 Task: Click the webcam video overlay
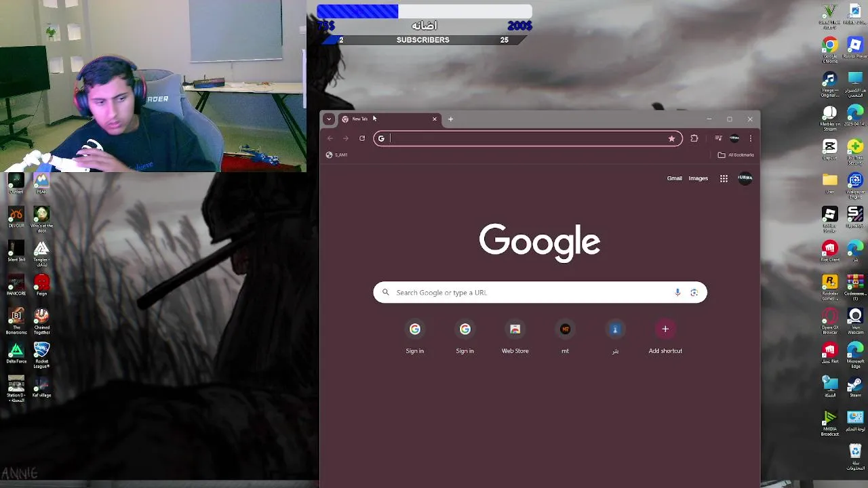(153, 86)
